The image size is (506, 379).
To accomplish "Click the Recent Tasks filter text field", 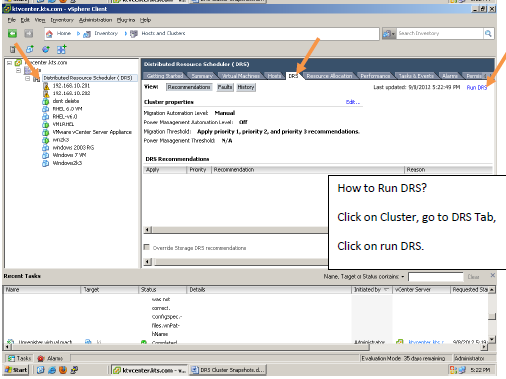I will 436,277.
